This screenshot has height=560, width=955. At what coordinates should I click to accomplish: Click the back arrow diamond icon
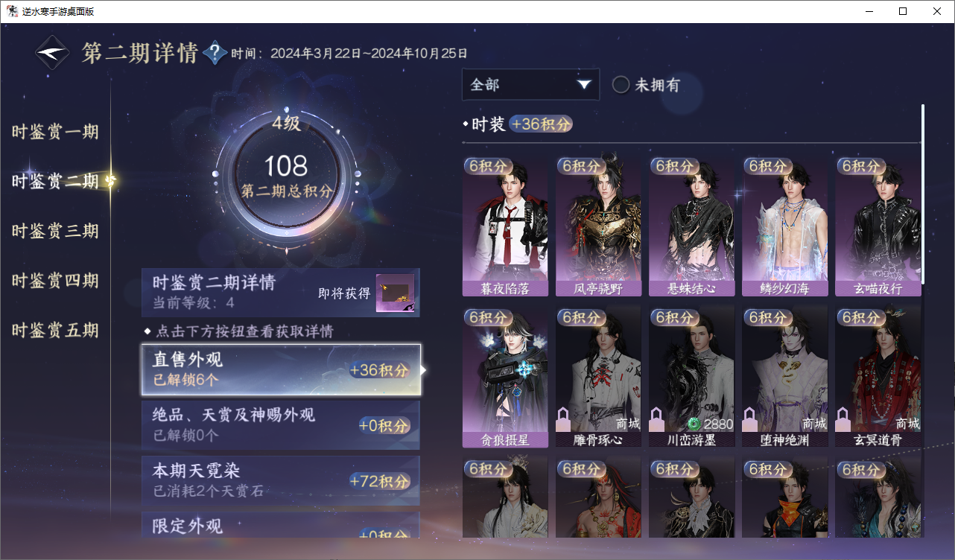pos(52,53)
